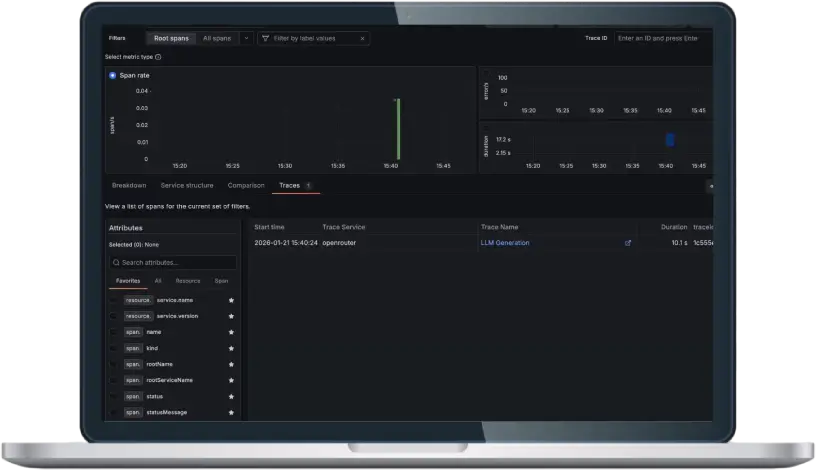
Task: Unfavorite the statusMessage attribute star
Action: click(231, 413)
